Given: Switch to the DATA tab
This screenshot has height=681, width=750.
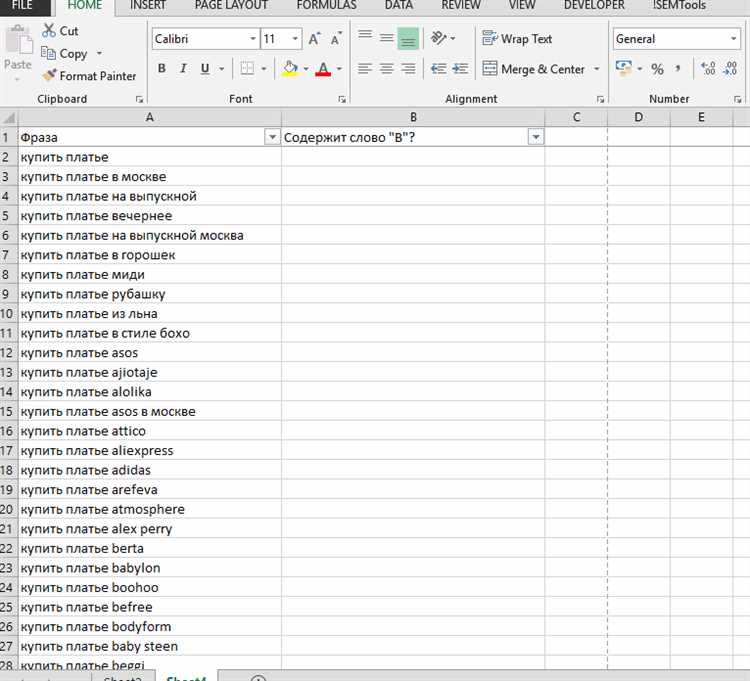Looking at the screenshot, I should (x=398, y=6).
